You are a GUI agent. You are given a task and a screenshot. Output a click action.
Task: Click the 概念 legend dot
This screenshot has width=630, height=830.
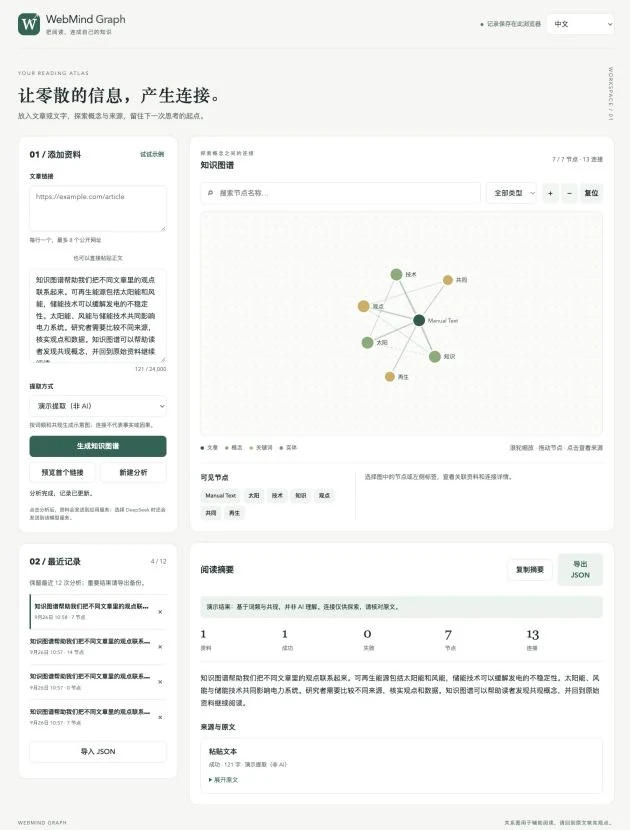point(227,448)
